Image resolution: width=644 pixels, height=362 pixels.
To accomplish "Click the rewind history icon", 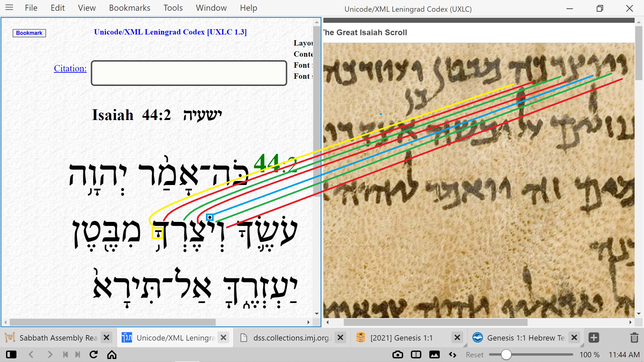I will coord(66,355).
